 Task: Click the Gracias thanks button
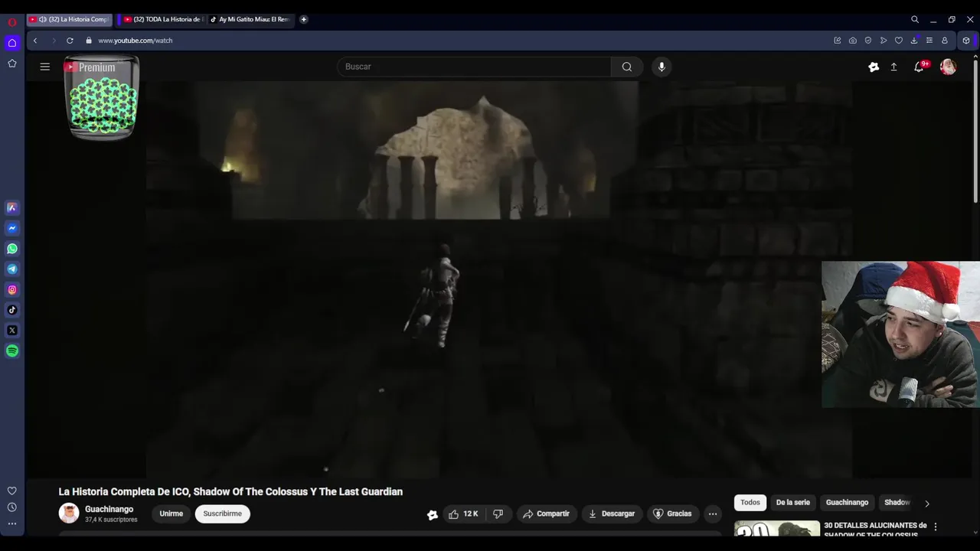click(671, 514)
